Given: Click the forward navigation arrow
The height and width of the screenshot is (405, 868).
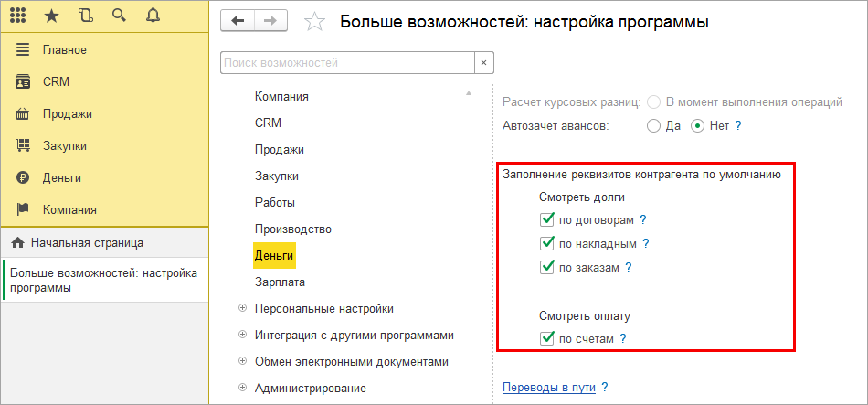Looking at the screenshot, I should 270,21.
